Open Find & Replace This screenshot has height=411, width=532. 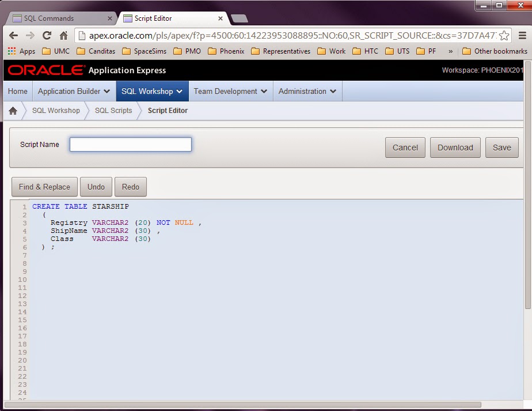(44, 186)
